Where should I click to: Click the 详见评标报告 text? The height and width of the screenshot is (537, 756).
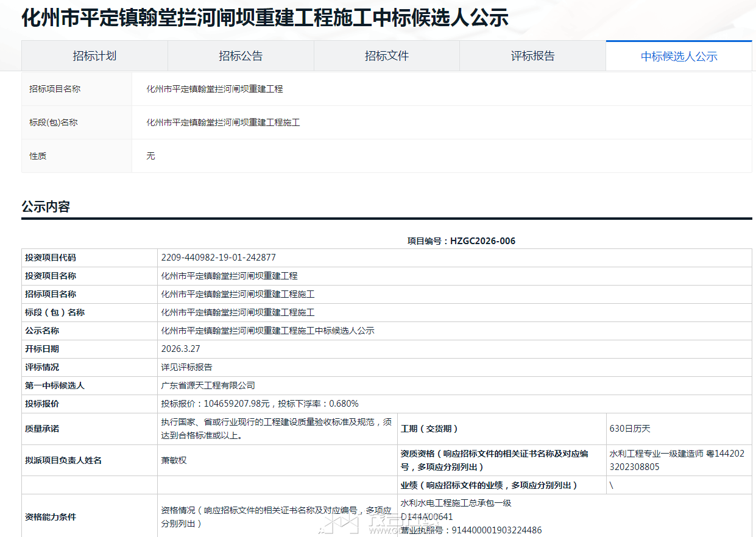tap(186, 367)
